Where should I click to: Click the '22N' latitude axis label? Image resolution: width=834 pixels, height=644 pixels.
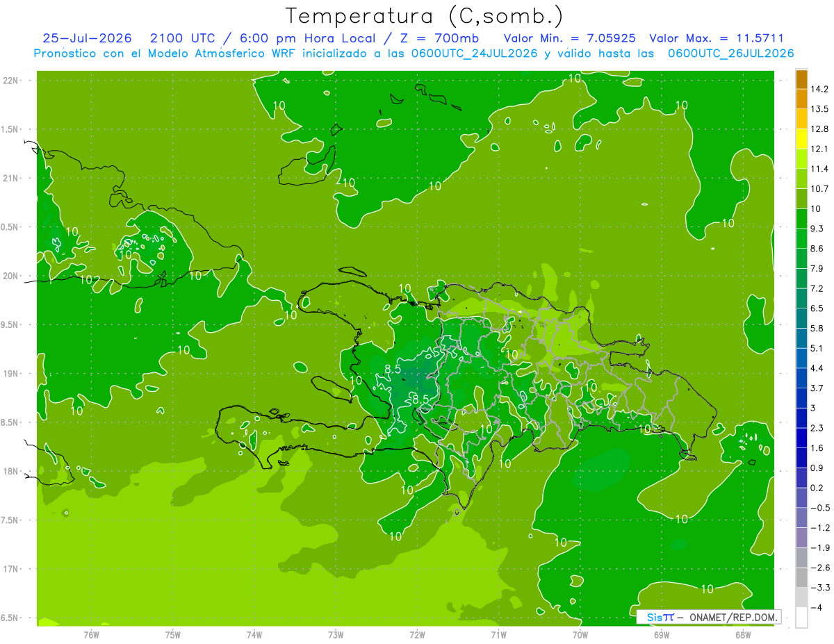[11, 81]
